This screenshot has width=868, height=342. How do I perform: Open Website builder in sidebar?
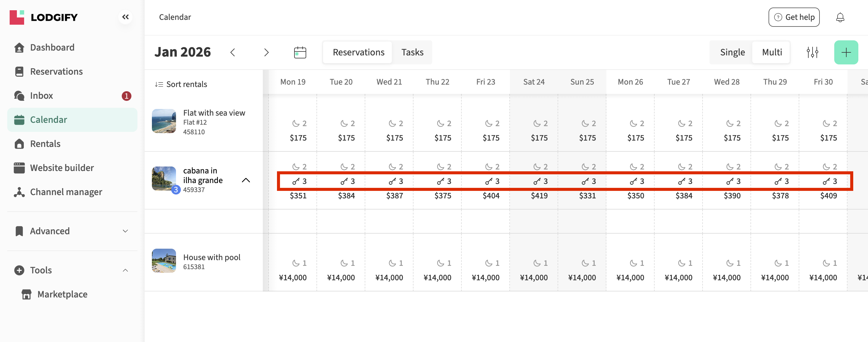pos(62,168)
